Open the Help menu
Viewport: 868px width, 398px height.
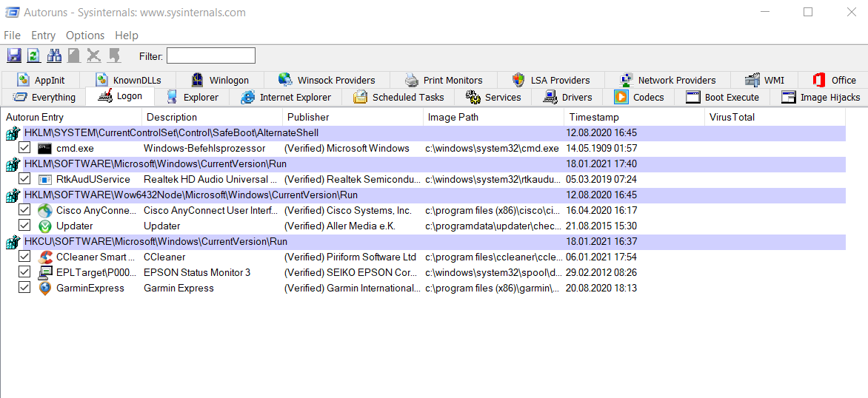[x=127, y=36]
